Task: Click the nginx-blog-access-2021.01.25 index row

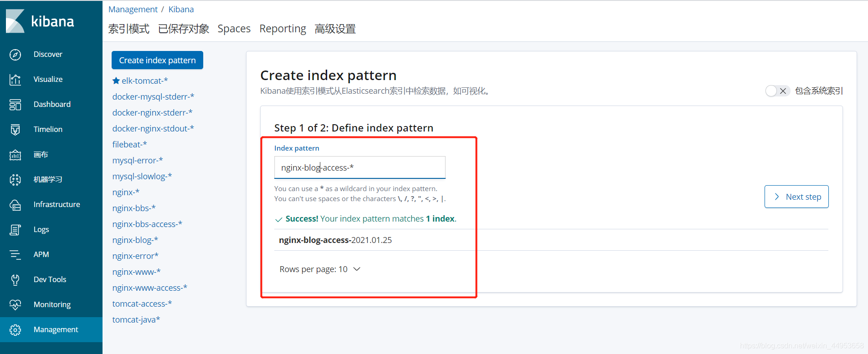Action: [x=551, y=240]
